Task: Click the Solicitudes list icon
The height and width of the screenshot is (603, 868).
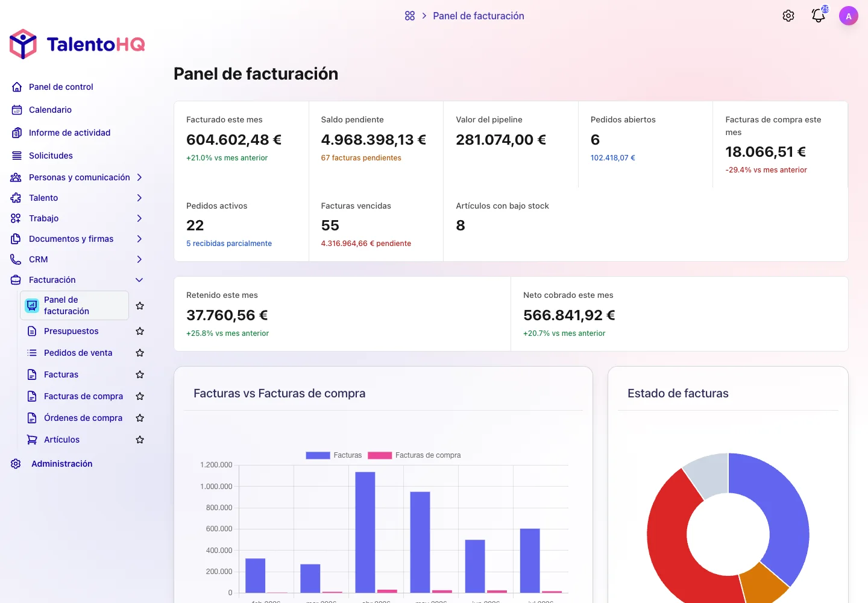Action: pos(17,156)
